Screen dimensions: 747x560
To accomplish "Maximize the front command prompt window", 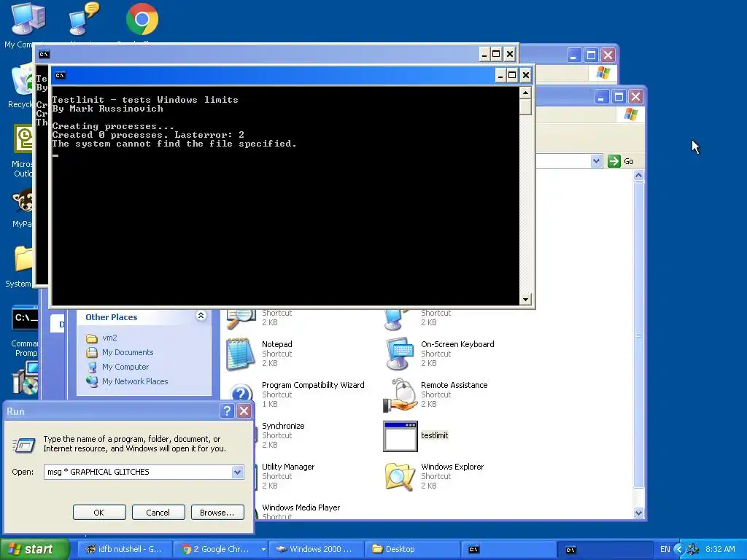I will pos(512,75).
